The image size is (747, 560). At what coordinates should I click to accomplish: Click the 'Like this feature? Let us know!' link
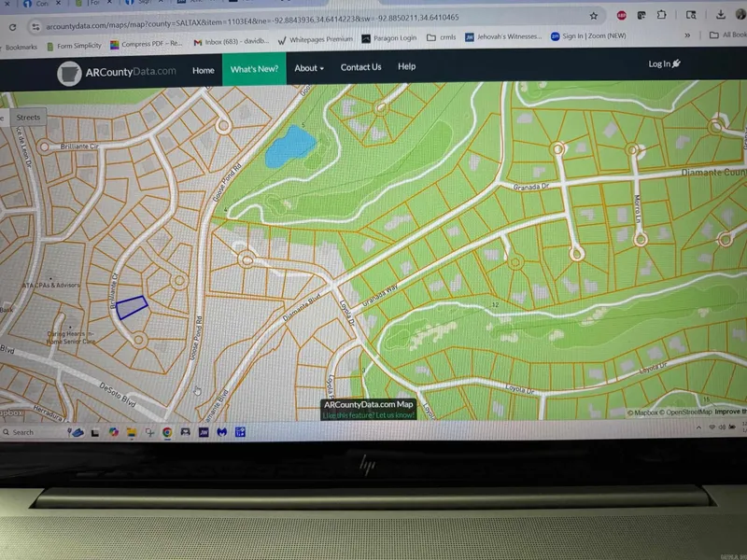point(368,414)
